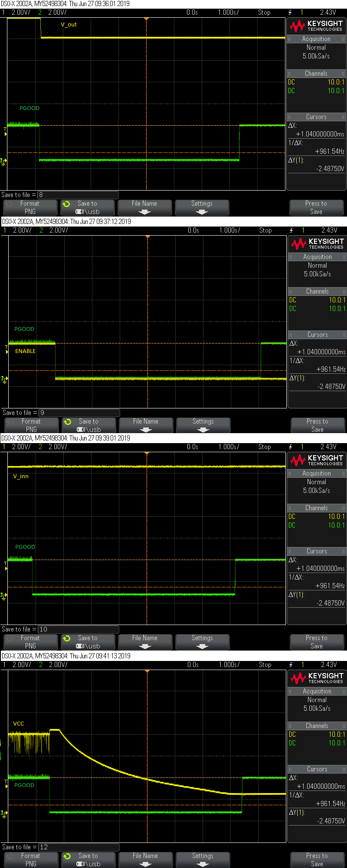Select Channels header in the 09:41:13 capture

tap(317, 726)
